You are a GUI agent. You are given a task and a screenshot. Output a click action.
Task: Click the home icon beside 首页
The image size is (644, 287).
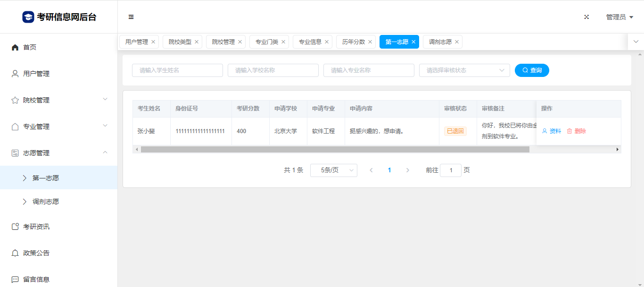pos(15,47)
